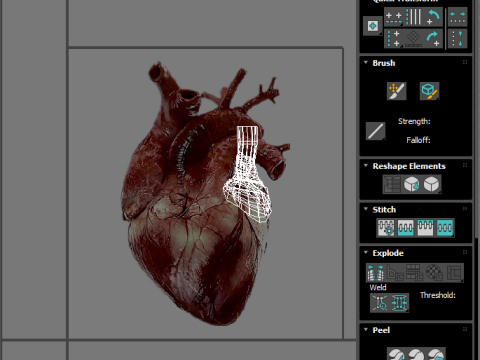Click Stitch Custom icon
Image resolution: width=480 pixels, height=360 pixels.
[x=445, y=228]
